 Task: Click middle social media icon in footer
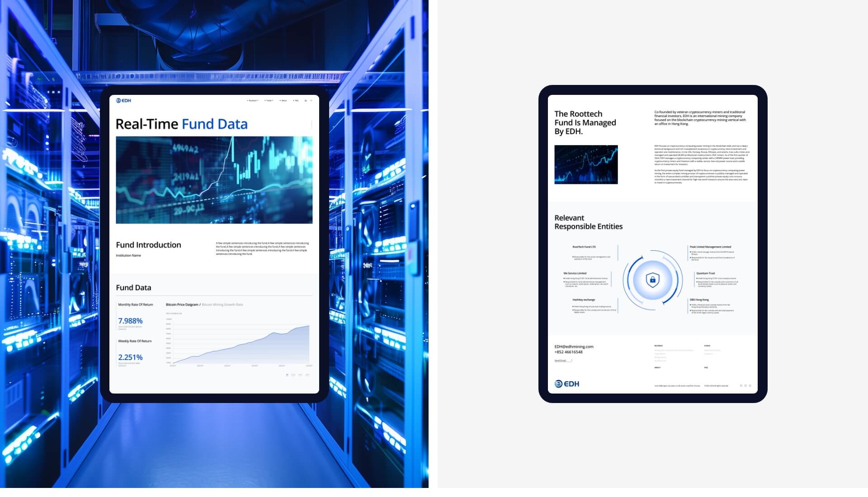pyautogui.click(x=745, y=386)
